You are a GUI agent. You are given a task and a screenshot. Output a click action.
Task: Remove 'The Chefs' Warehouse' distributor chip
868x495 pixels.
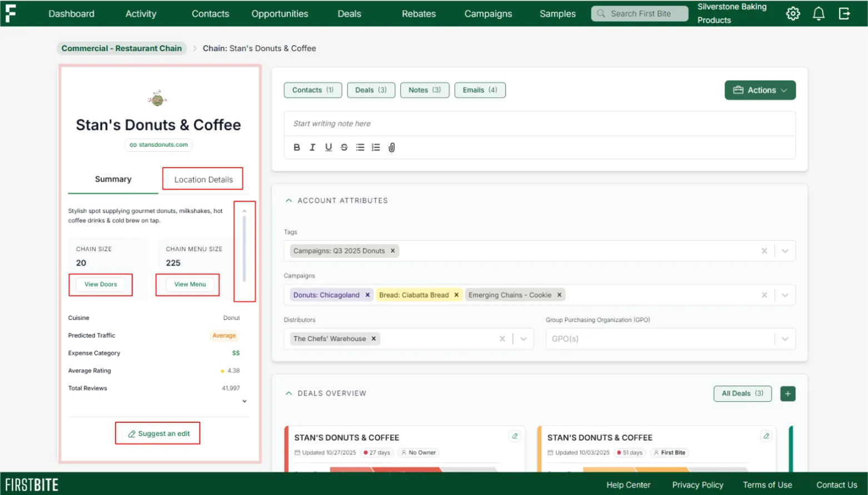pos(374,338)
